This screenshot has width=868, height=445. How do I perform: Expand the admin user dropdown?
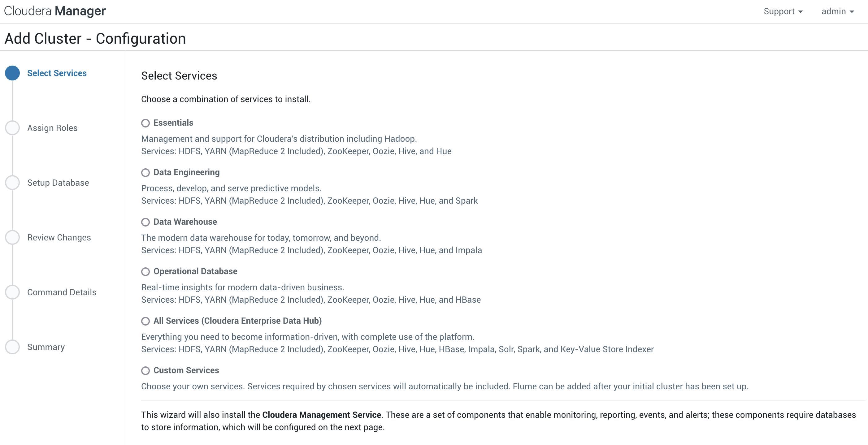pyautogui.click(x=838, y=11)
